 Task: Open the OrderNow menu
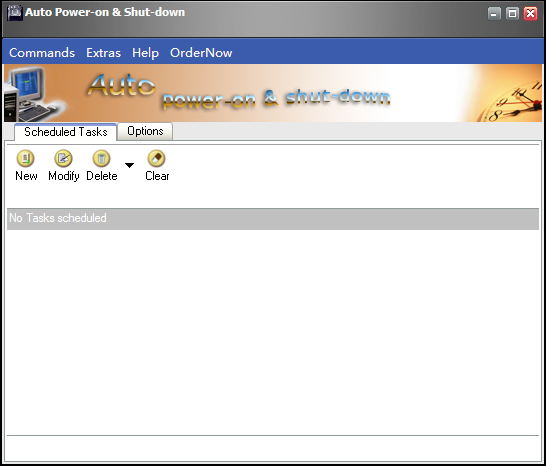tap(201, 53)
